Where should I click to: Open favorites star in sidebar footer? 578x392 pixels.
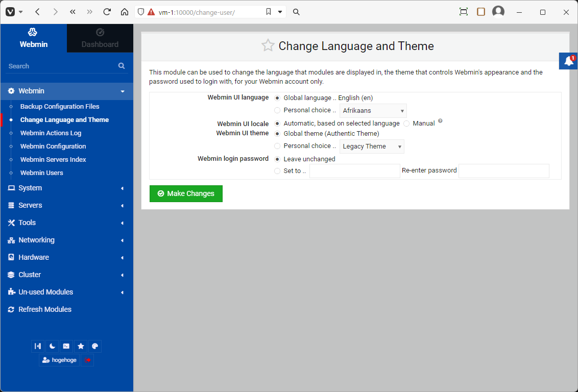point(81,346)
